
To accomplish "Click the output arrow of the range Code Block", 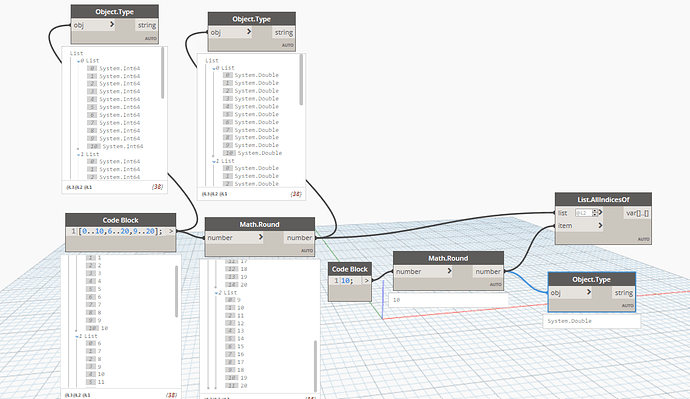I will coord(171,231).
